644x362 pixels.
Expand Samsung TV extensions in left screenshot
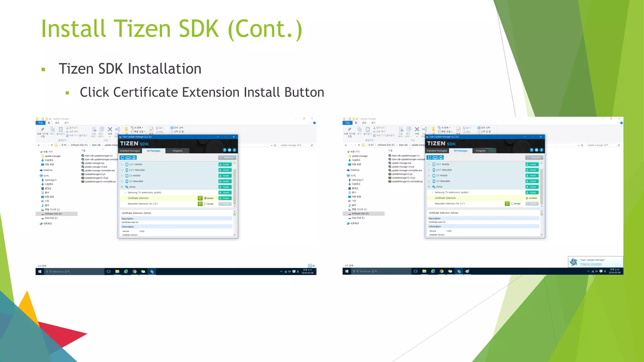click(x=125, y=193)
